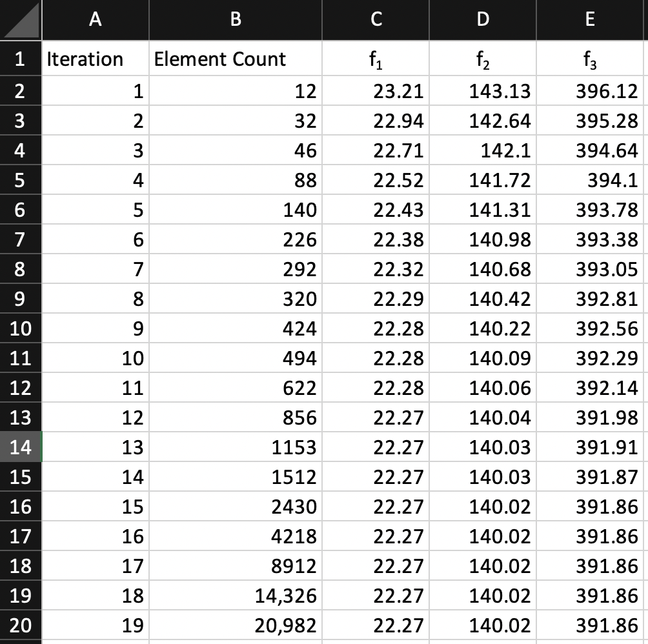Select the column B header
This screenshot has width=648, height=644.
[x=235, y=20]
